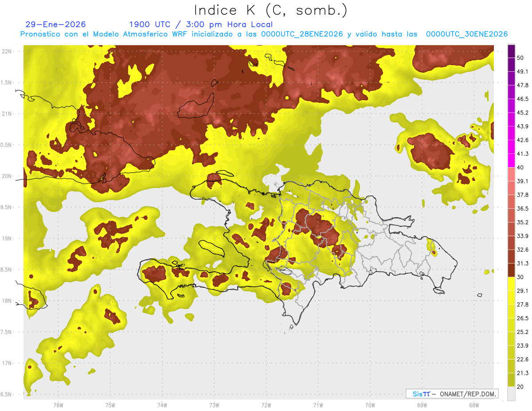Viewport: 532px width, 411px height.
Task: Click the '69W' longitude label
Action: coord(422,405)
